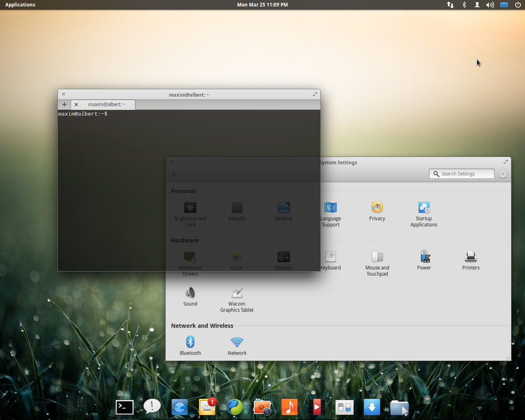Viewport: 525px width, 420px height.
Task: Launch Terminal from the dock
Action: pyautogui.click(x=125, y=407)
